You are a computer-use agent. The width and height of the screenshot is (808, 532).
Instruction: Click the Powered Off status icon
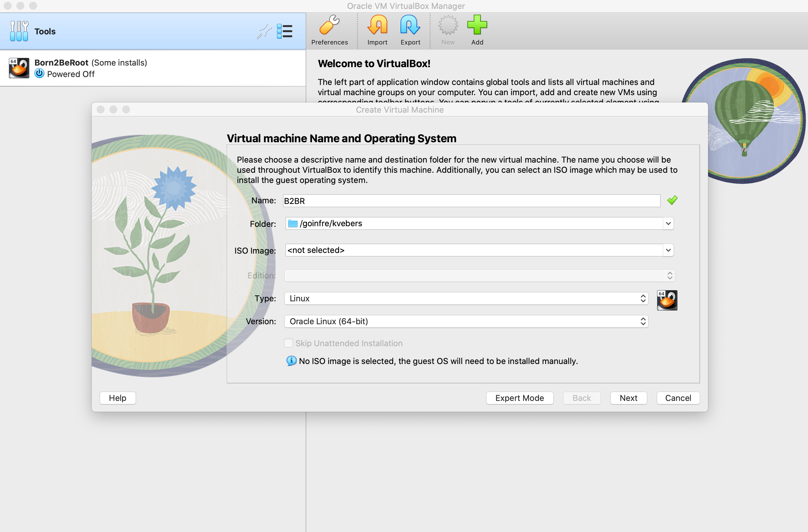pyautogui.click(x=39, y=73)
